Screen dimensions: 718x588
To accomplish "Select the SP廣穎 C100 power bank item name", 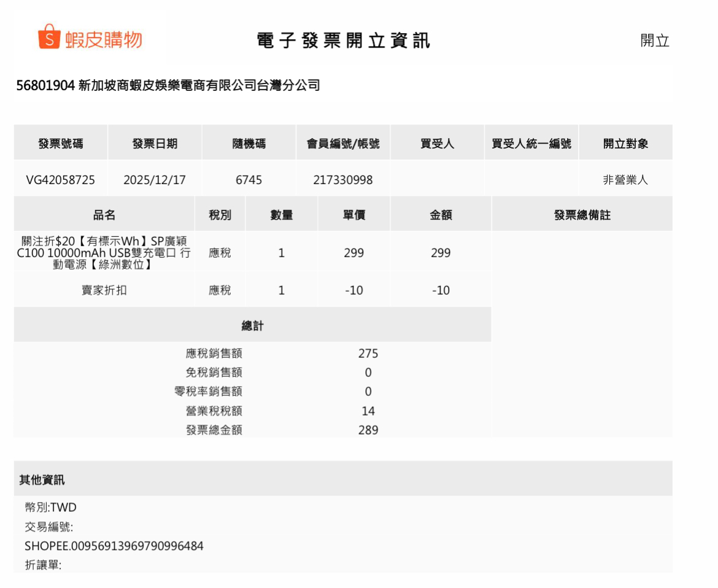I will point(104,253).
